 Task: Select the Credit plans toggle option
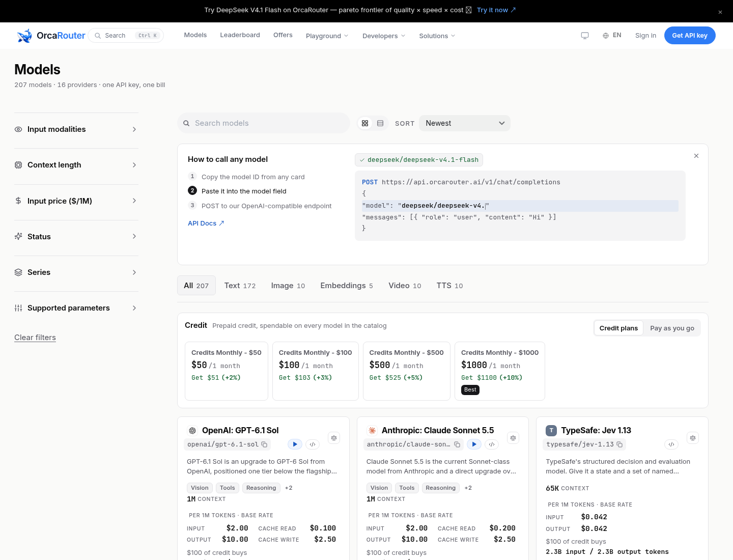618,328
